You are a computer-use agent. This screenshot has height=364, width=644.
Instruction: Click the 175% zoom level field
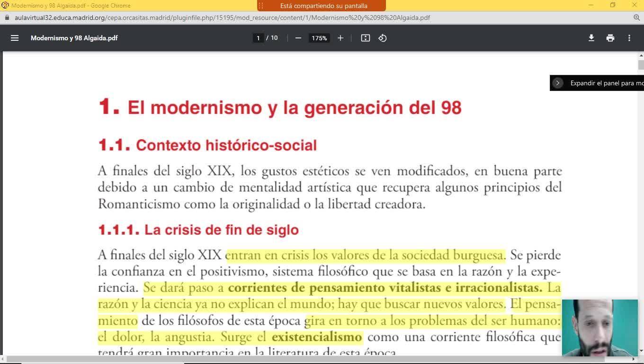[319, 38]
